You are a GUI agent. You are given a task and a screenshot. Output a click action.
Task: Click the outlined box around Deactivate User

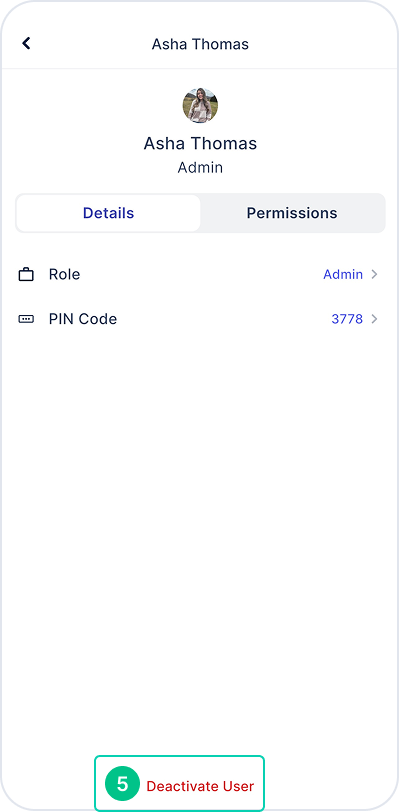click(x=179, y=784)
